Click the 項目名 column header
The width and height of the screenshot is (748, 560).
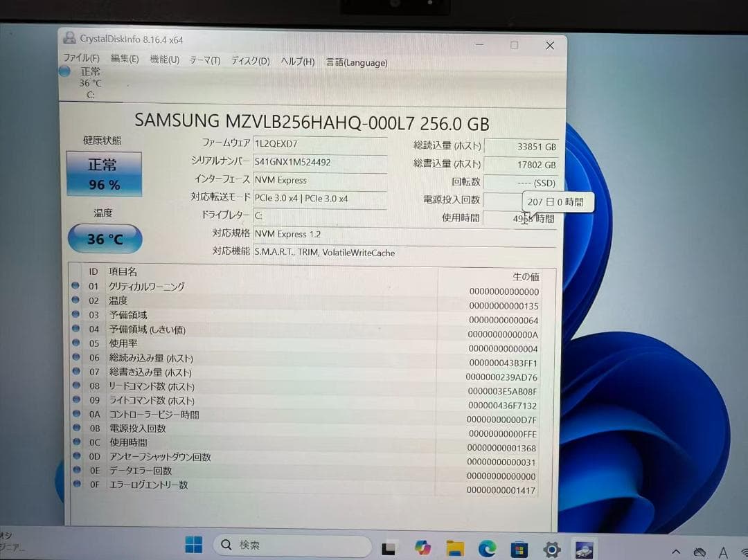[123, 271]
